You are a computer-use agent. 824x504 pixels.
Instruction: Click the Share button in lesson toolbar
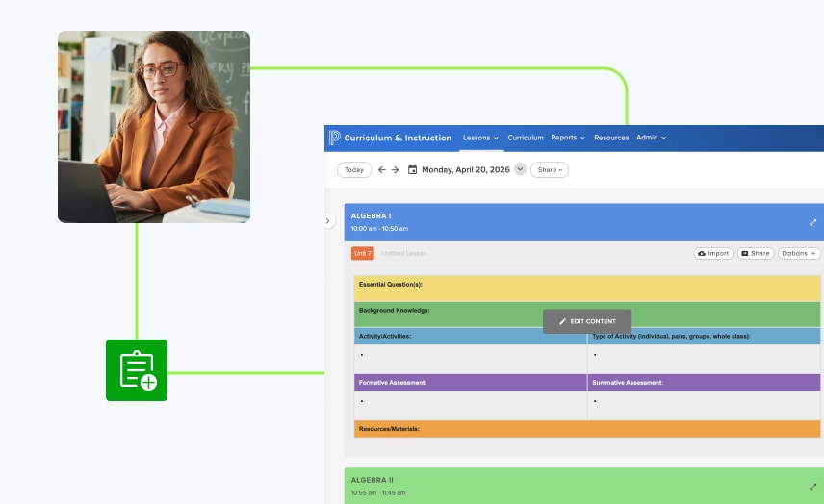click(756, 253)
